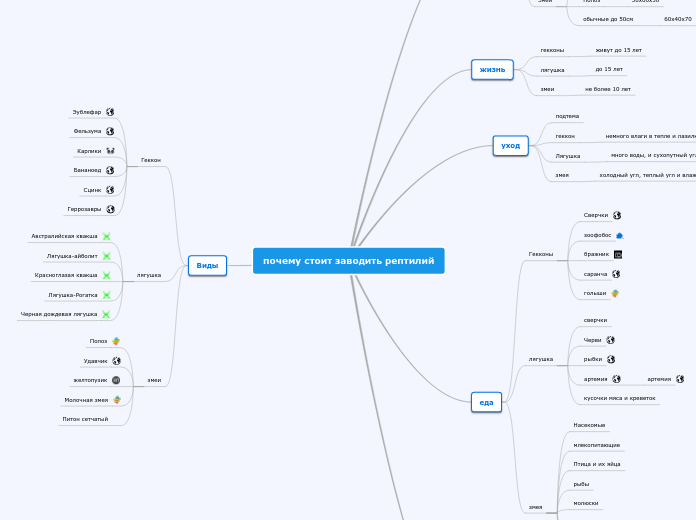Follow the globe link next to Сцинк
This screenshot has width=696, height=520.
110,190
